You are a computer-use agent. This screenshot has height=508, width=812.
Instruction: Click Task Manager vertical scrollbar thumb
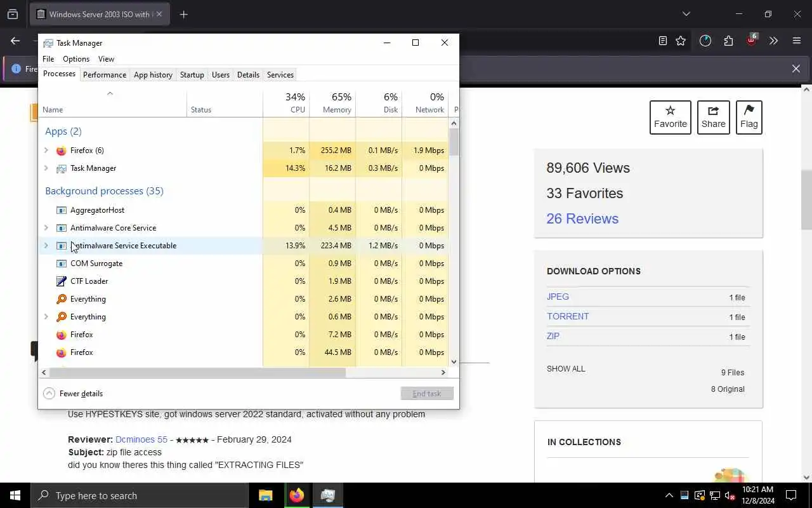(454, 142)
